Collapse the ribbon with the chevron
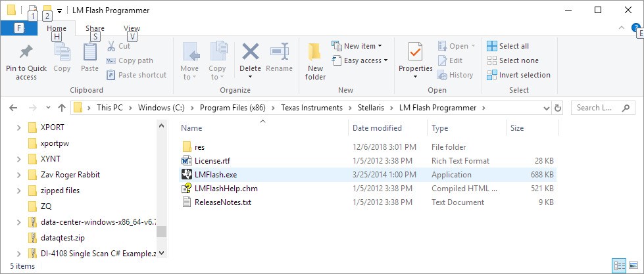The width and height of the screenshot is (644, 274). [x=621, y=28]
